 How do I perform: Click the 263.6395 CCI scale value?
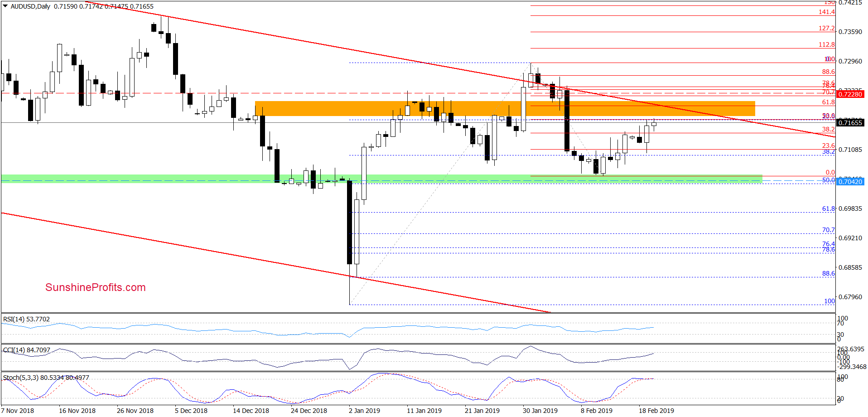[x=851, y=349]
